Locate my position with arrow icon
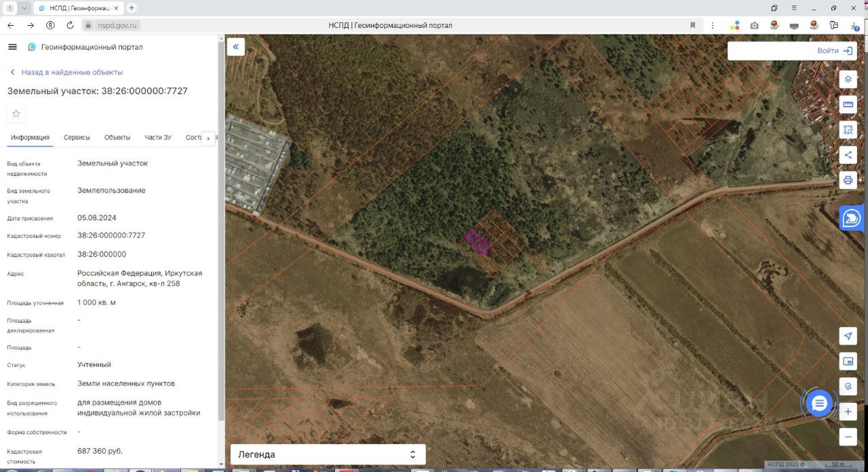Screen dimensions: 868x472 pos(848,336)
